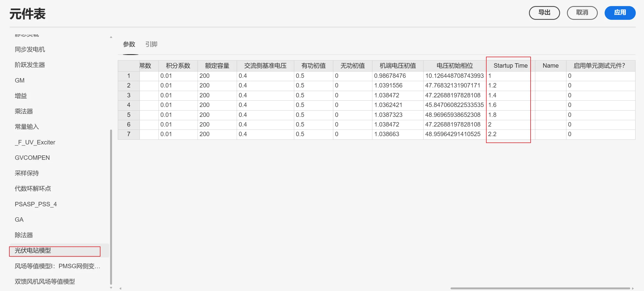
Task: Select the GVCOMPEN component
Action: pyautogui.click(x=32, y=157)
